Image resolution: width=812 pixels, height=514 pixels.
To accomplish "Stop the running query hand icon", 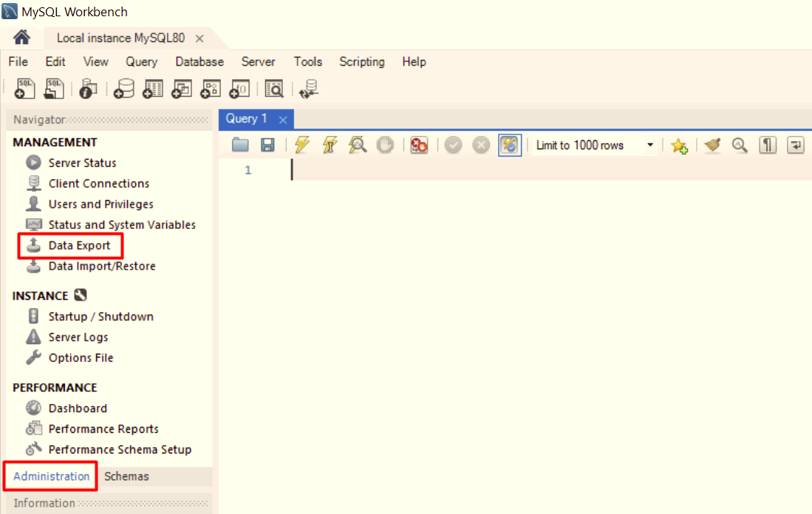I will click(385, 145).
